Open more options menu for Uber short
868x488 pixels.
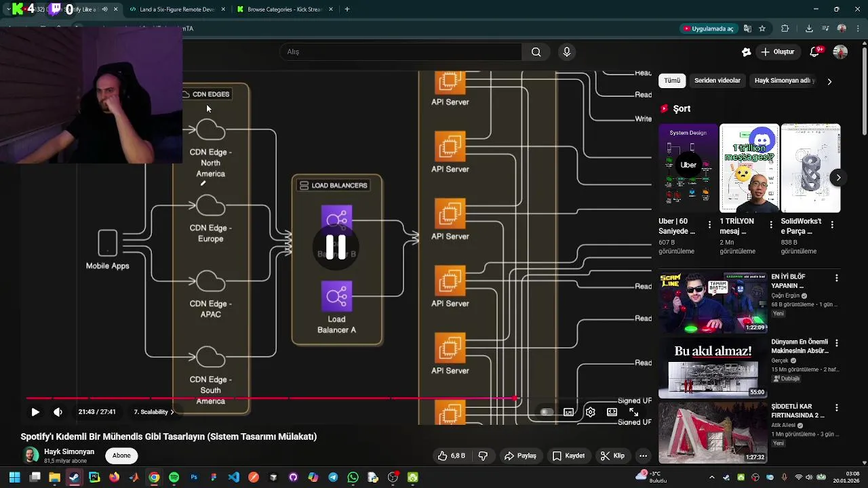click(710, 224)
